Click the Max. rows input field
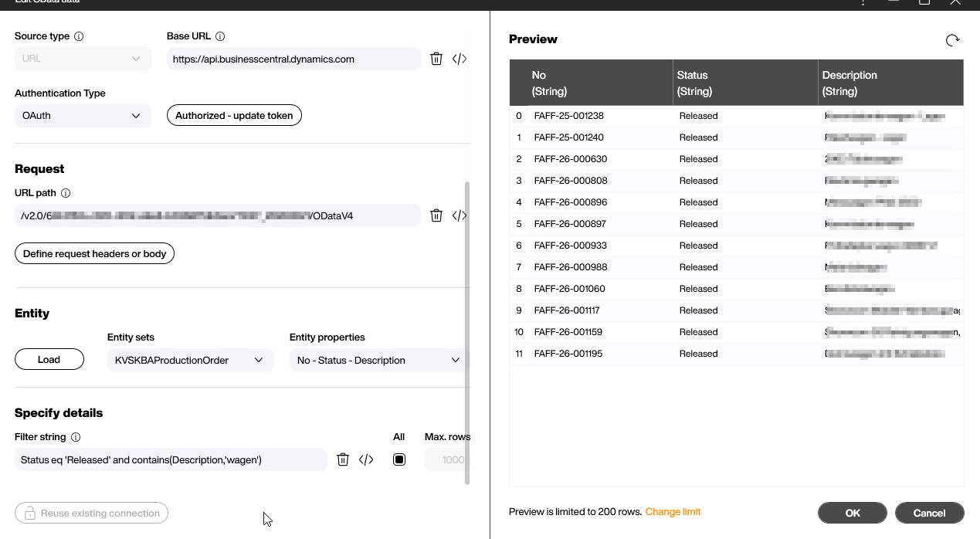This screenshot has height=539, width=980. 448,459
